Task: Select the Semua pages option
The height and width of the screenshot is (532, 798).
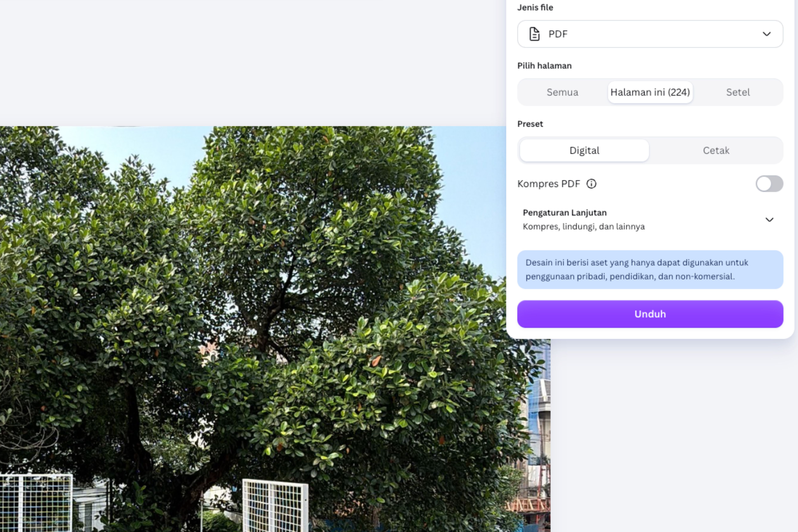Action: click(562, 92)
